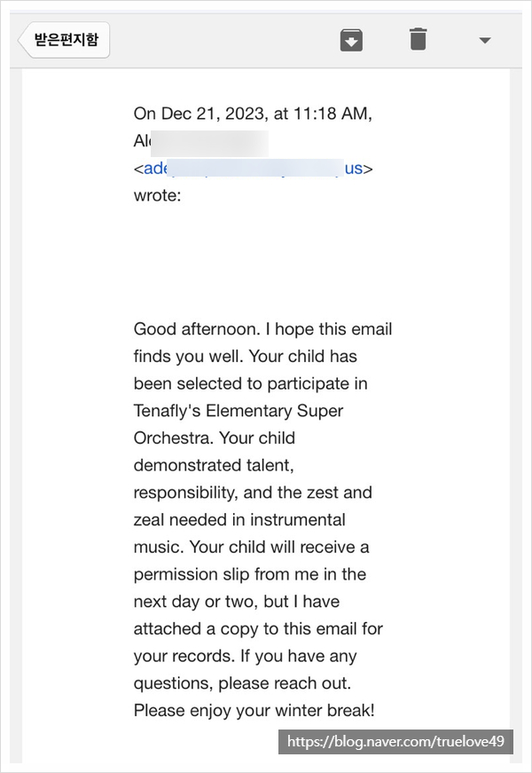The image size is (532, 773).
Task: Click the 'wrote:' text
Action: coord(157,195)
